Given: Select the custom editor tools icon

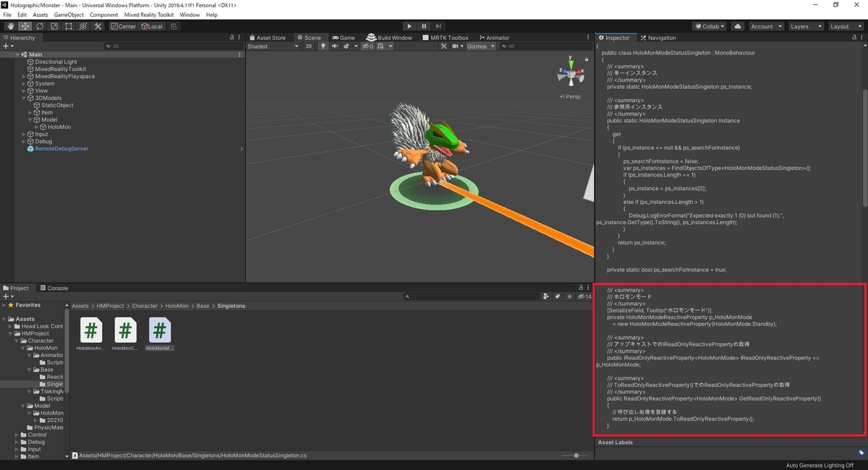Looking at the screenshot, I should 98,26.
